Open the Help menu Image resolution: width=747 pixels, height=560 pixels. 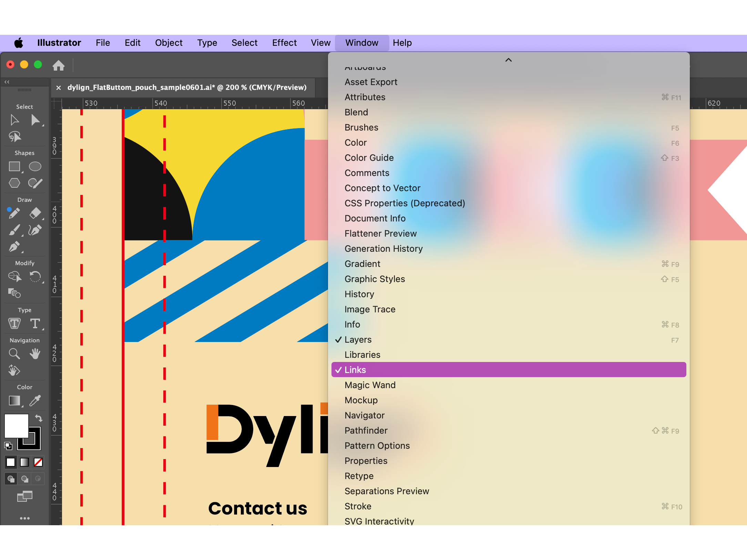click(402, 43)
